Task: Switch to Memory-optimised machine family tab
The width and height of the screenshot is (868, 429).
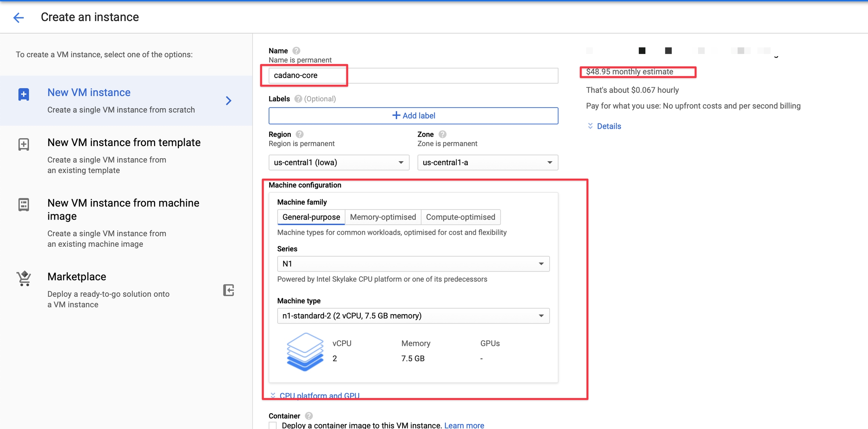Action: click(x=383, y=217)
